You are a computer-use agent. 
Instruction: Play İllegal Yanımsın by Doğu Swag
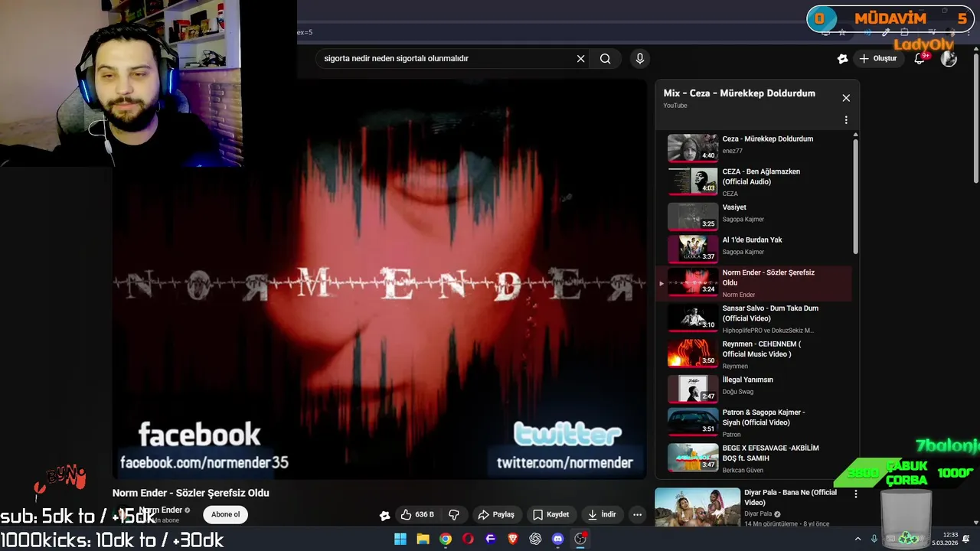[753, 389]
